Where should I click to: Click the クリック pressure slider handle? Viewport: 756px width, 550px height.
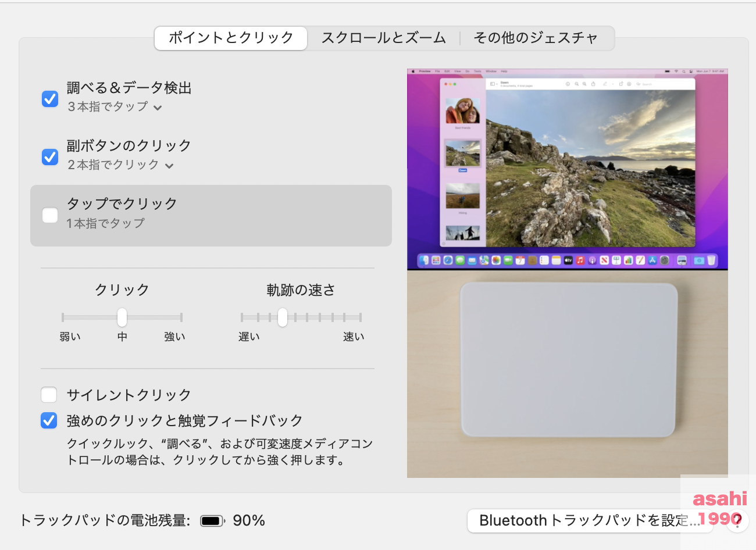[122, 317]
